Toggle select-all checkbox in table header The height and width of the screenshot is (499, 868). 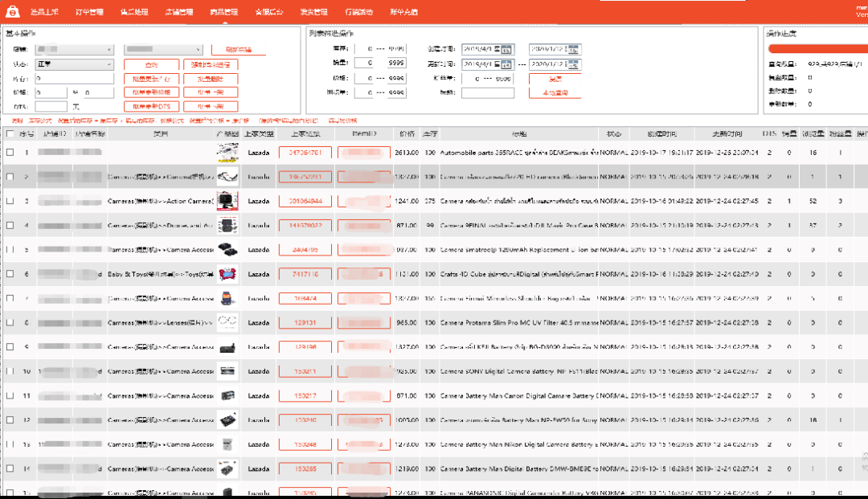pos(10,133)
